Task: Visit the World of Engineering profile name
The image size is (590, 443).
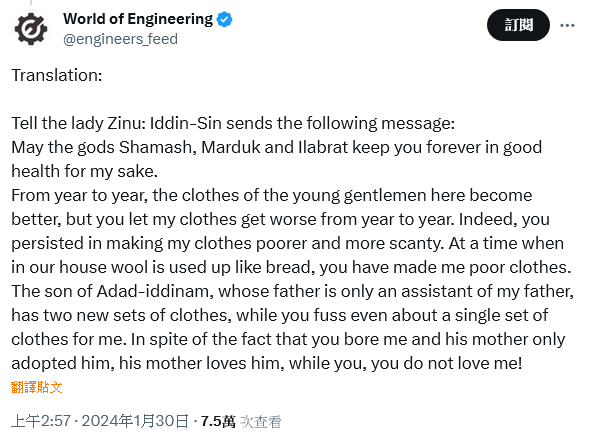Action: 138,19
